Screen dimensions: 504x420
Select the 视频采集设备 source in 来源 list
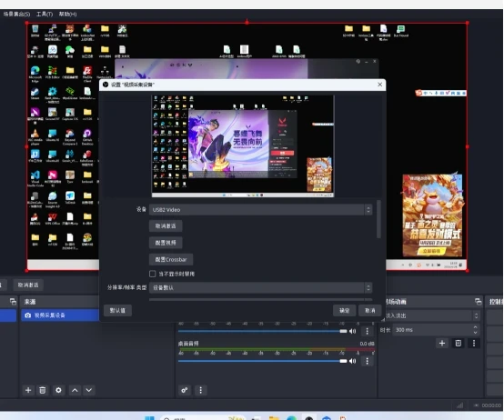60,315
